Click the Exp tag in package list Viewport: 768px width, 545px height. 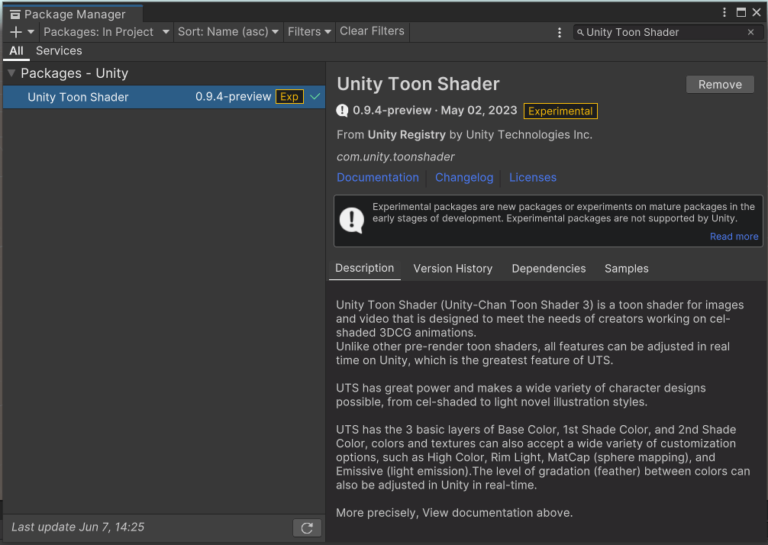289,97
